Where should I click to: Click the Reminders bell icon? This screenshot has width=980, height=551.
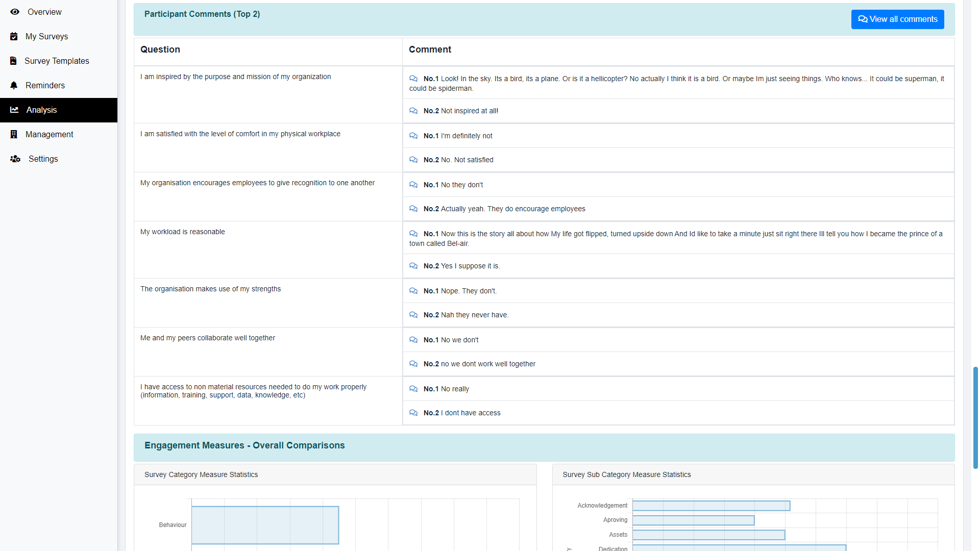coord(14,85)
